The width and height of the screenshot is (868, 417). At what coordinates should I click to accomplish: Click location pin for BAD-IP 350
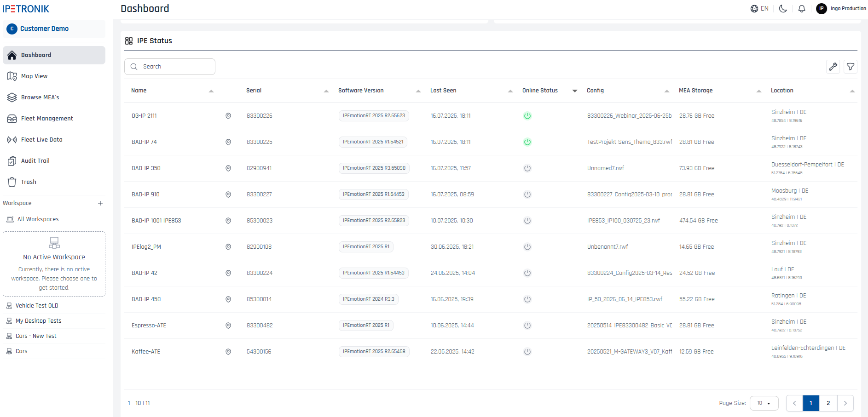[228, 168]
